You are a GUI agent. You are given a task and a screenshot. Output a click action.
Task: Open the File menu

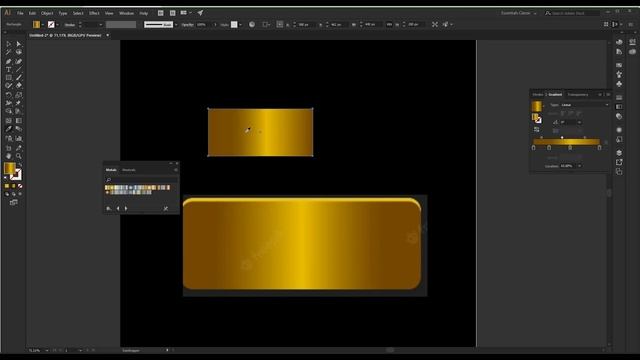[x=20, y=13]
